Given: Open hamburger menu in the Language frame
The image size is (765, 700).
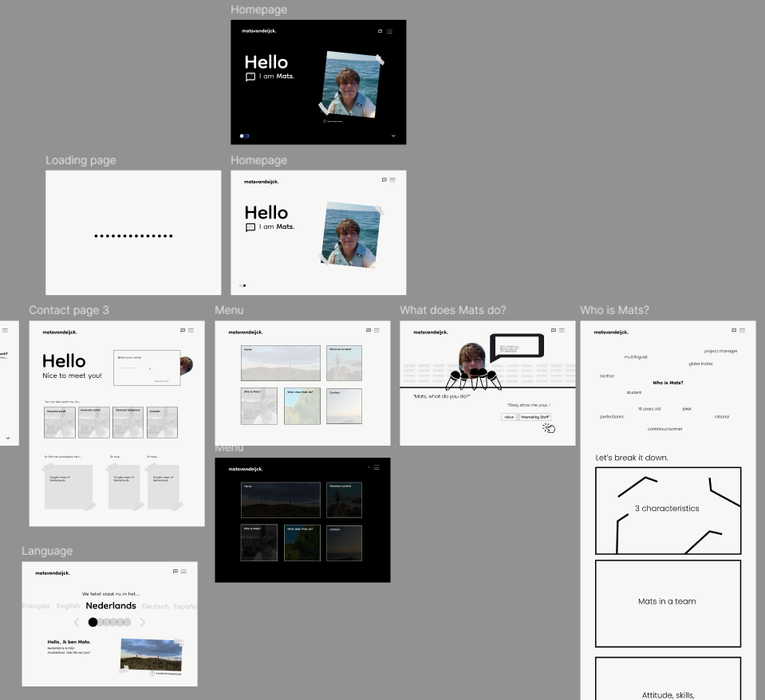Looking at the screenshot, I should point(183,571).
